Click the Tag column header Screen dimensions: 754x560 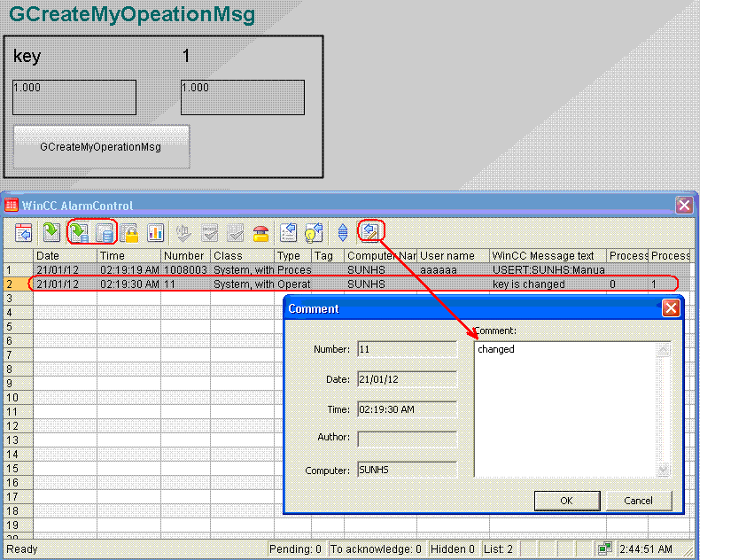point(328,255)
